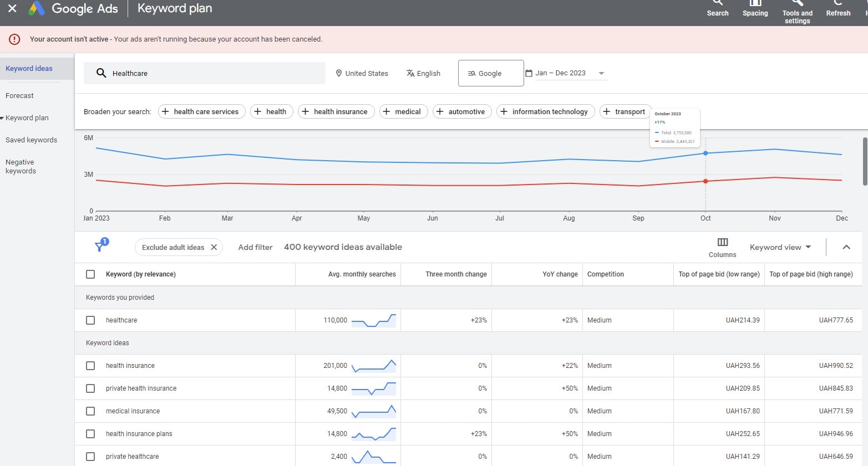View the private healthcare trend sparkline
This screenshot has width=868, height=466.
click(374, 457)
